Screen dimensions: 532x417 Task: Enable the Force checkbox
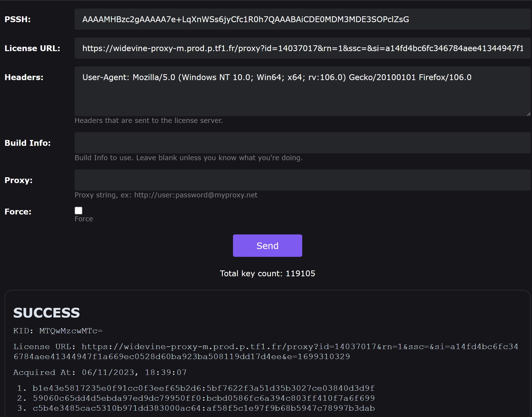78,211
